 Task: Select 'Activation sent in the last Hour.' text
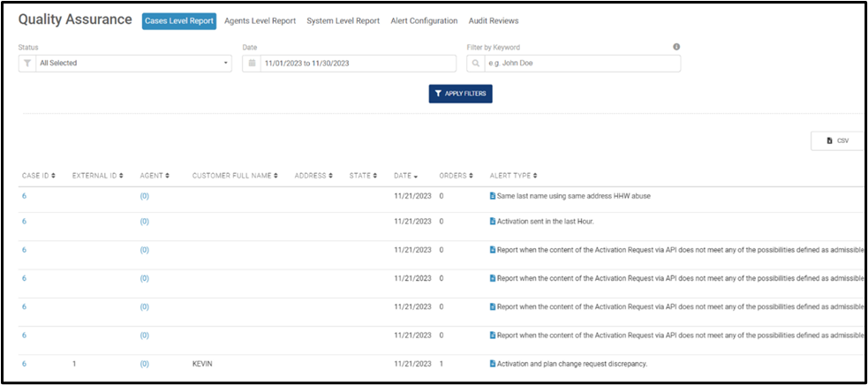coord(546,222)
